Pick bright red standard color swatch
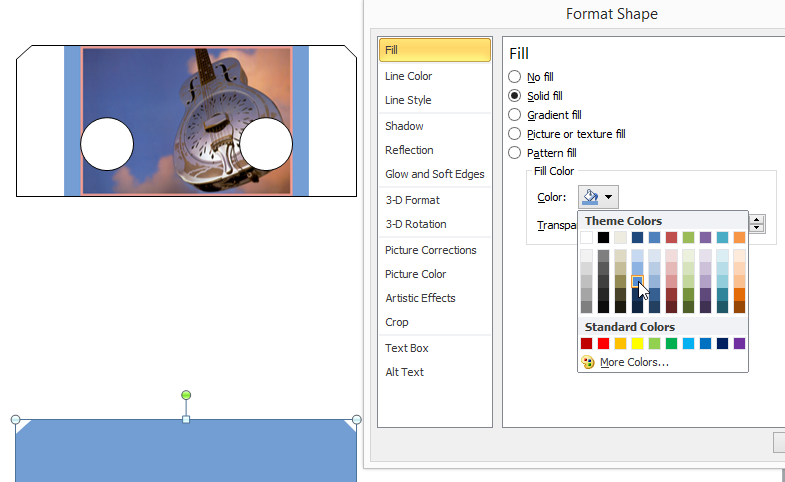The height and width of the screenshot is (482, 785). (603, 343)
